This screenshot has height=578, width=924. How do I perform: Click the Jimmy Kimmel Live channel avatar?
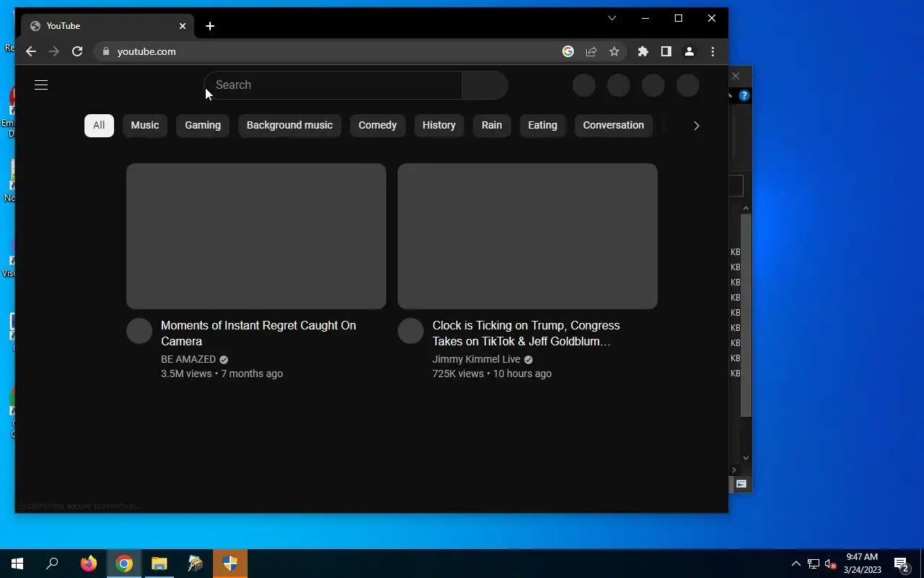coord(411,331)
